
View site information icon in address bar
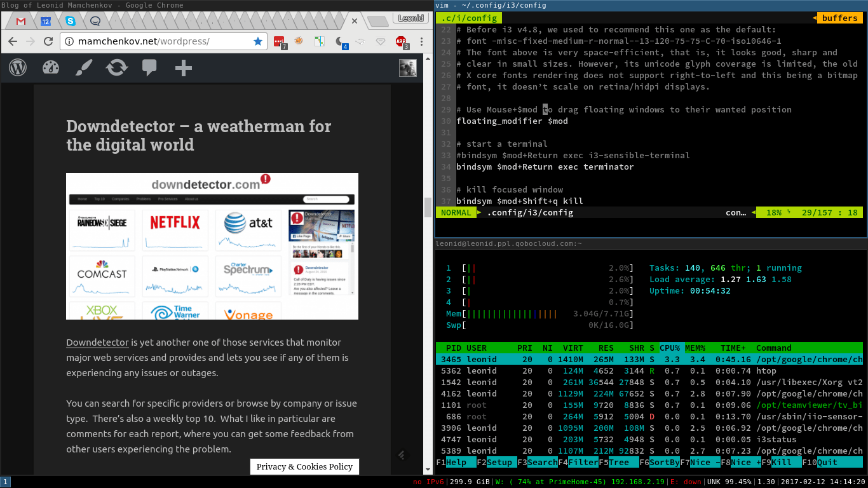click(70, 41)
